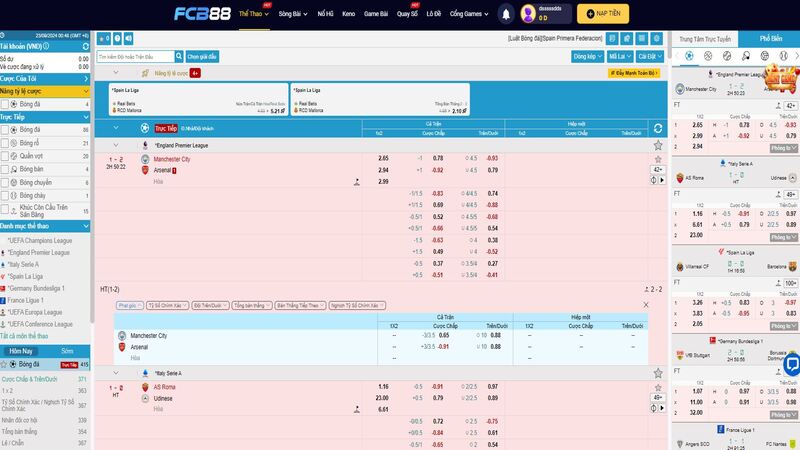This screenshot has height=450, width=800.
Task: Click the NẠP TIỀN deposit button
Action: point(603,14)
